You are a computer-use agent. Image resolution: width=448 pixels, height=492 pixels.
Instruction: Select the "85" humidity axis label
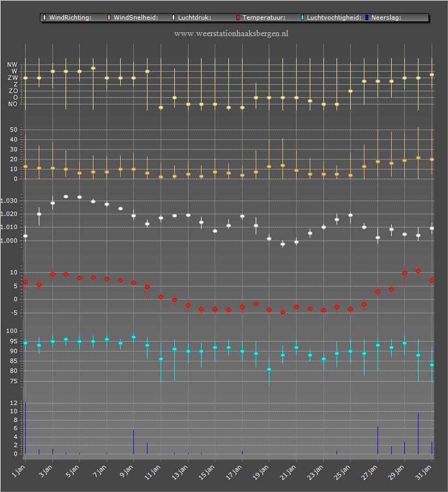coord(14,361)
